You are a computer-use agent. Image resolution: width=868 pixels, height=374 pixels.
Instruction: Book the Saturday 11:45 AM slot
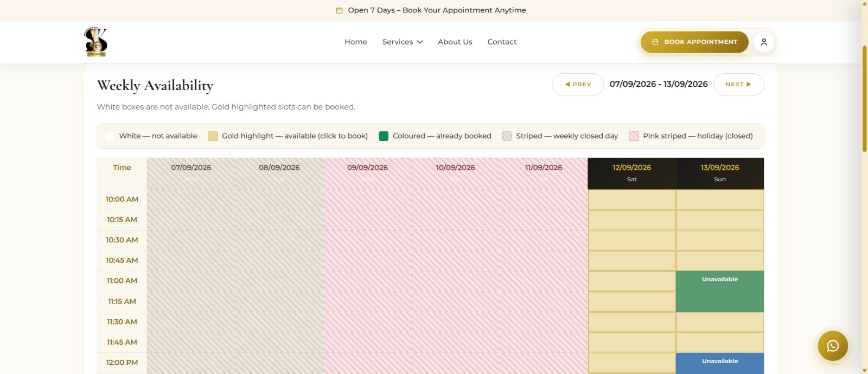pos(631,343)
